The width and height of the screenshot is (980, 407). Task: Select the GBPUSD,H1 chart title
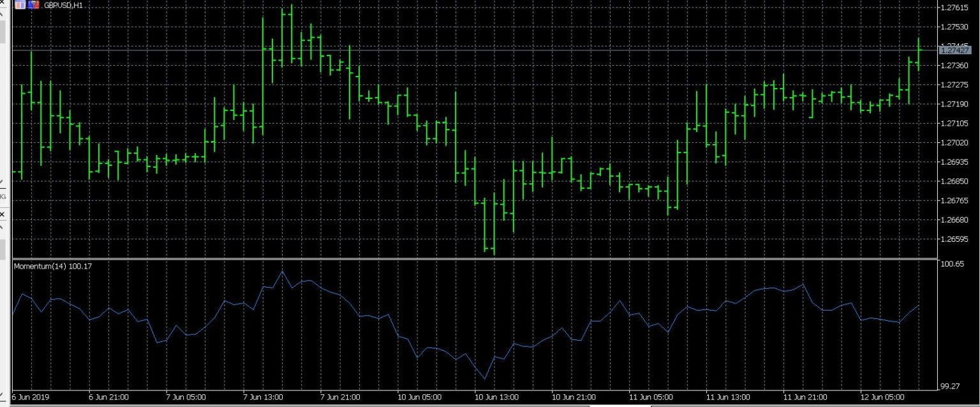click(x=63, y=5)
